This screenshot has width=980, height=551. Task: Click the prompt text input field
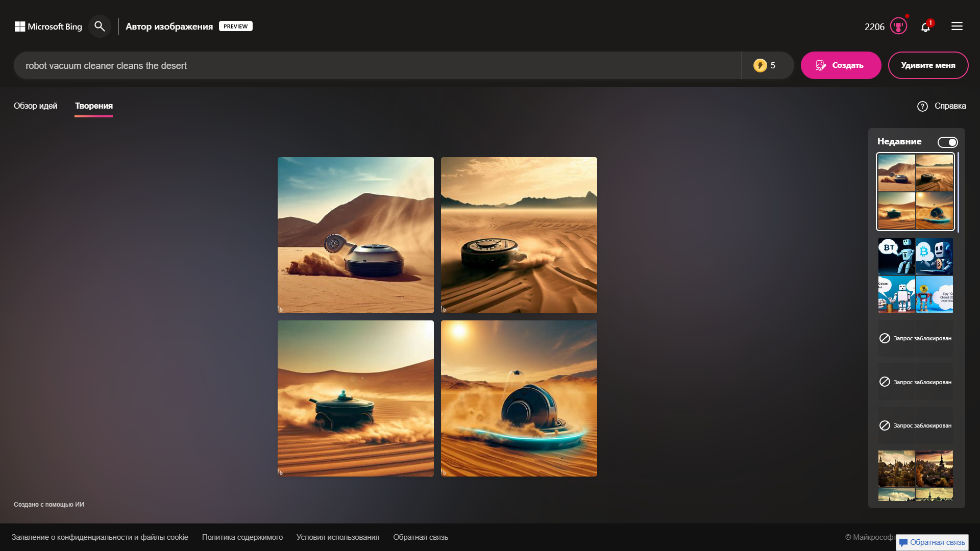pos(378,65)
